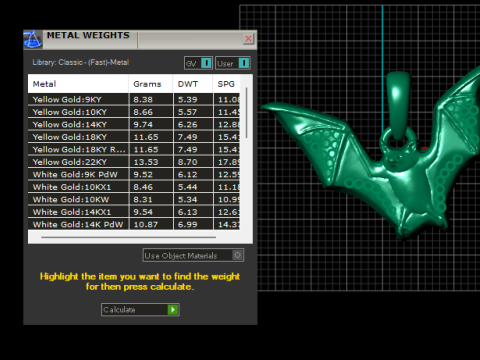
Task: Enable Use Object Materials option
Action: coord(193,255)
